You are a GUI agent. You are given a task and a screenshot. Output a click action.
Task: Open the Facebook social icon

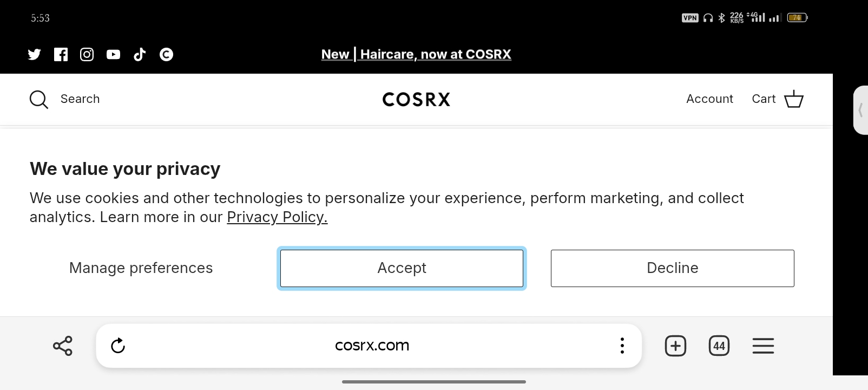61,54
